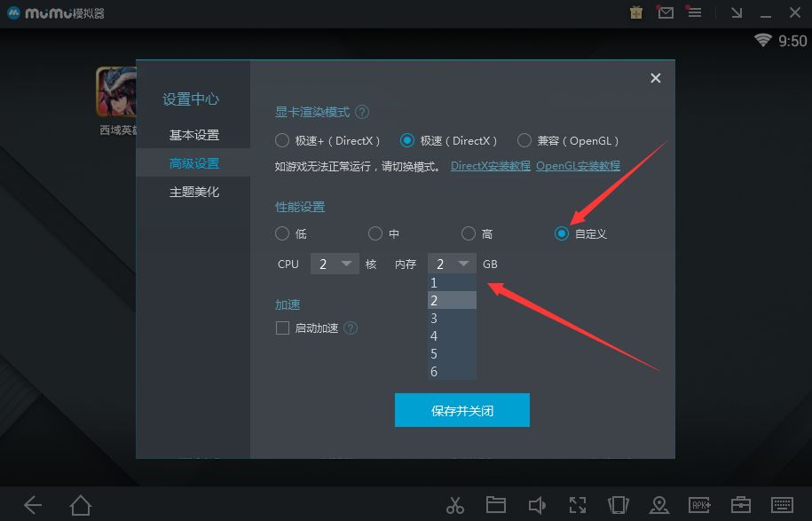
Task: Click the APK install icon
Action: tap(699, 505)
